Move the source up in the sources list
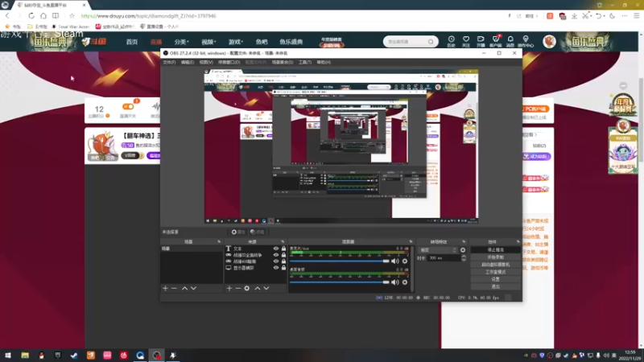The height and width of the screenshot is (362, 644). (x=258, y=289)
